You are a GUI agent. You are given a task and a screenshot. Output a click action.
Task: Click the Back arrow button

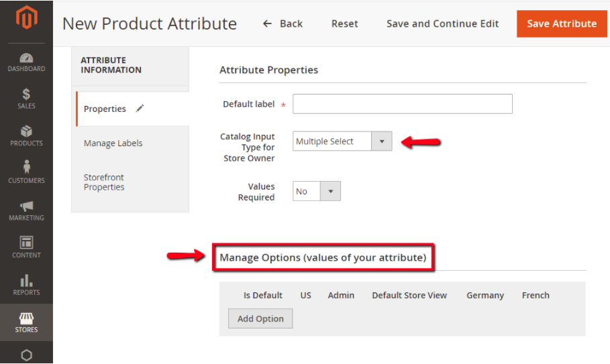click(283, 23)
